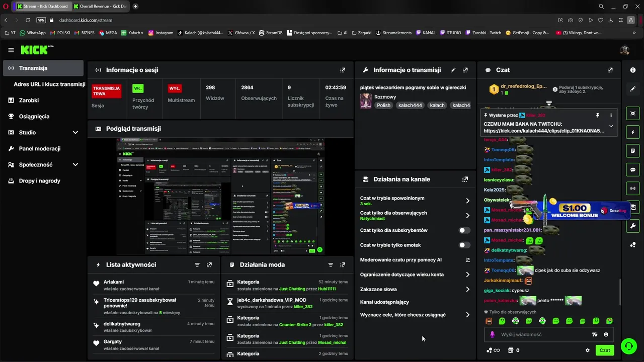Open filter options in Działania moda
Viewport: 644px width, 362px height.
pos(331,265)
